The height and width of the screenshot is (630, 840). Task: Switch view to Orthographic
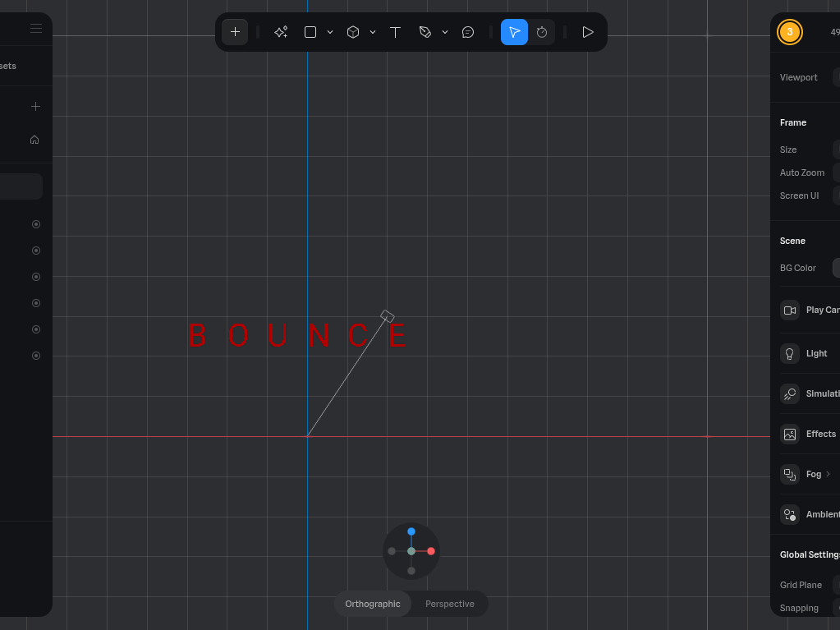coord(373,604)
